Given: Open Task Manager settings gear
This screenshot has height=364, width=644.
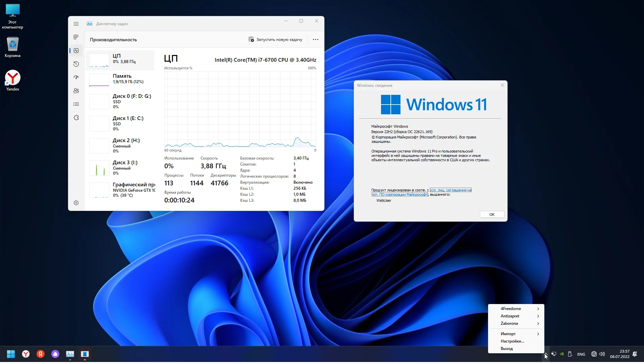Looking at the screenshot, I should click(76, 203).
